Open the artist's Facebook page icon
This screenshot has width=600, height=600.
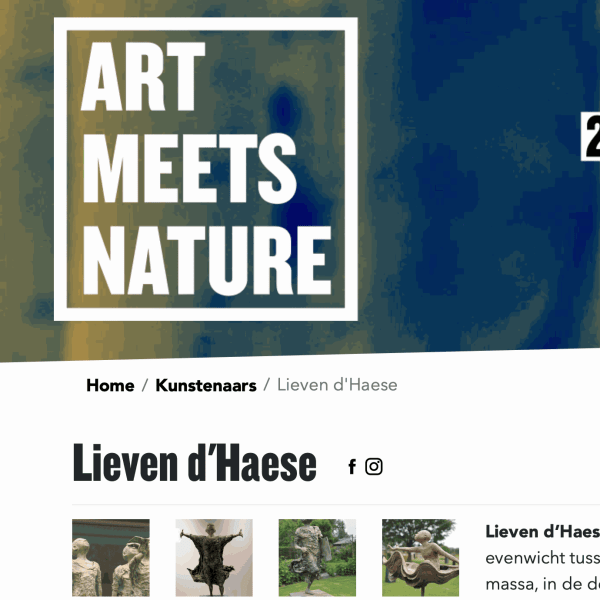(352, 467)
